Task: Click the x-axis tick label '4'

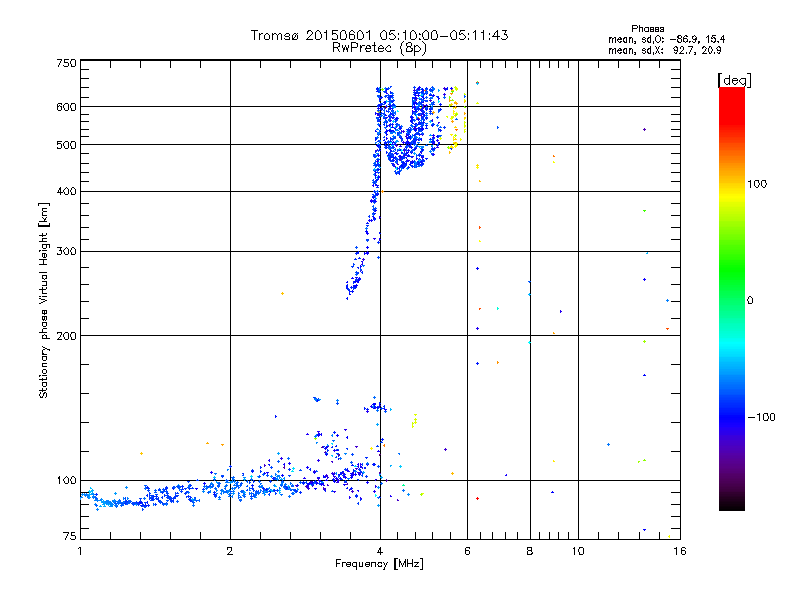Action: coord(380,551)
